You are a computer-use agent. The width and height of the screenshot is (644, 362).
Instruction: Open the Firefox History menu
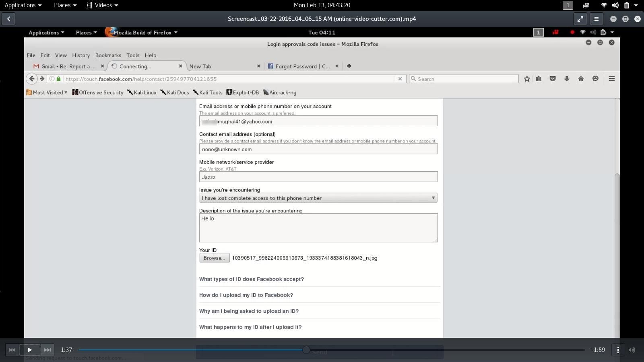click(81, 56)
